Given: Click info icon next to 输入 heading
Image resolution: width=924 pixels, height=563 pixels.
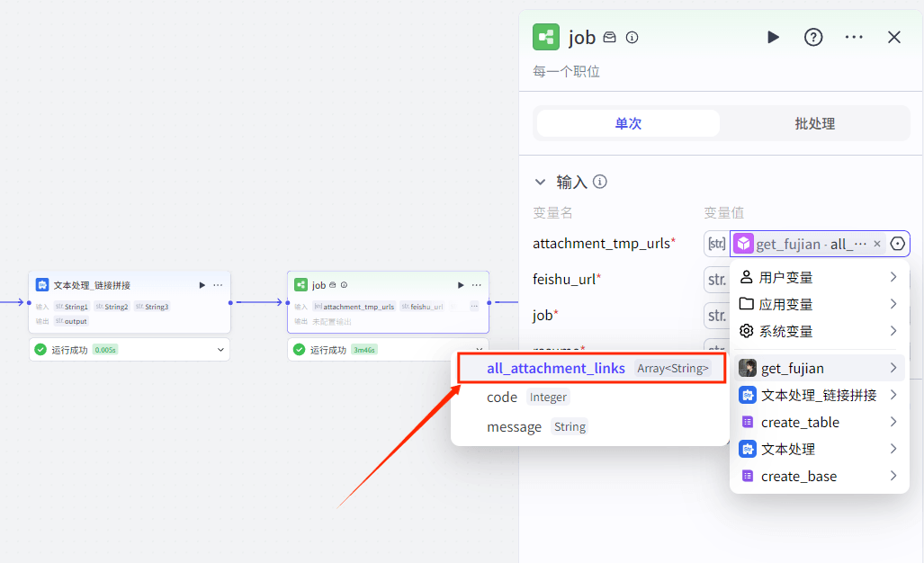Looking at the screenshot, I should pos(600,182).
